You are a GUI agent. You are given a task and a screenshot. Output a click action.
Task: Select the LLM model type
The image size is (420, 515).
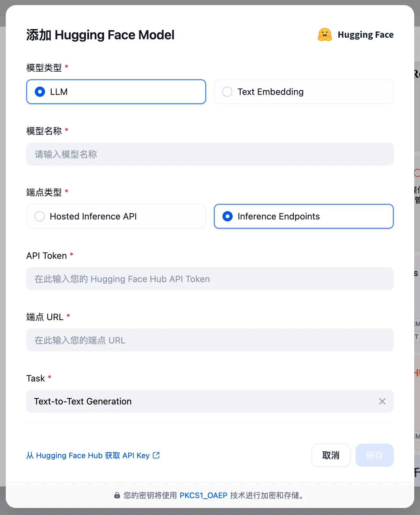pyautogui.click(x=116, y=92)
